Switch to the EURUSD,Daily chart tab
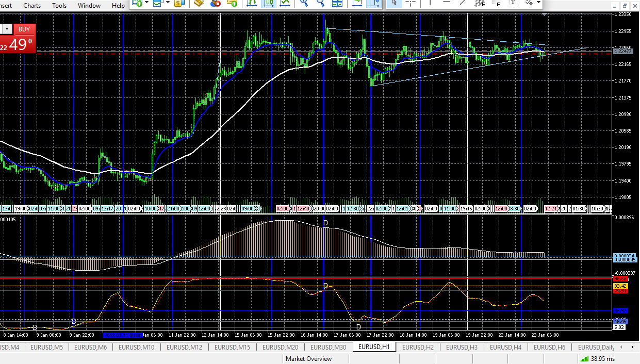The image size is (640, 364). coord(596,348)
